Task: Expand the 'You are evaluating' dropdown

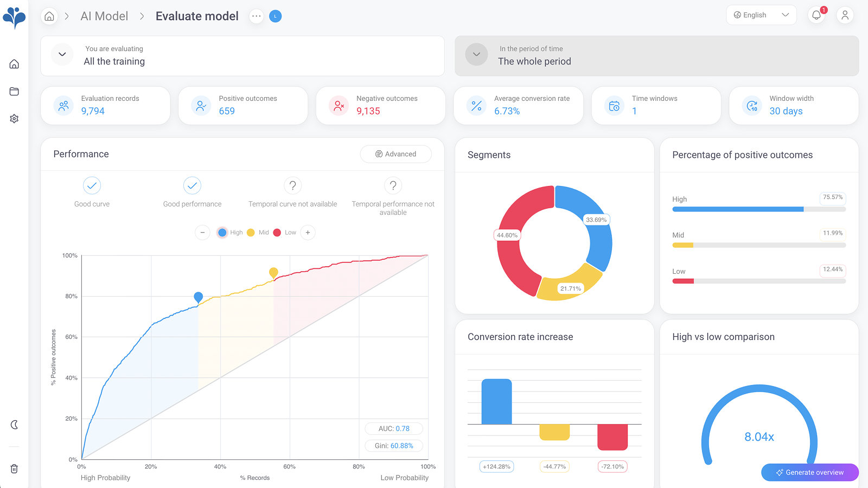Action: pos(62,54)
